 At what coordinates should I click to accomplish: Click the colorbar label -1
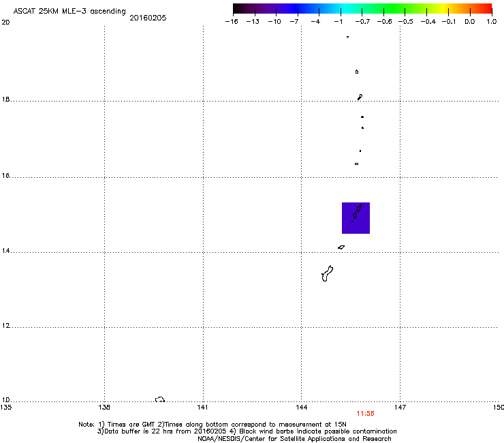[x=338, y=22]
